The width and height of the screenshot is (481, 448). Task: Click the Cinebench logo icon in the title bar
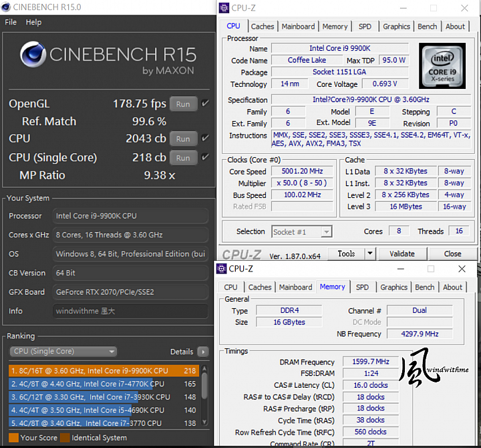[6, 7]
